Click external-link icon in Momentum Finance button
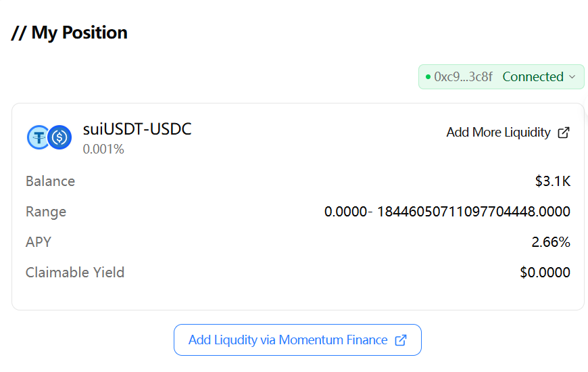This screenshot has width=588, height=372. 401,340
